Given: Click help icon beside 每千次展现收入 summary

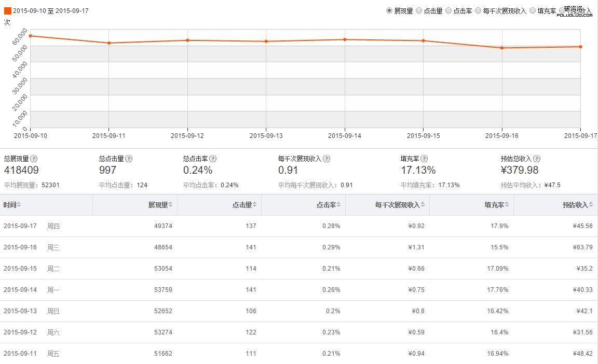Looking at the screenshot, I should coord(327,159).
